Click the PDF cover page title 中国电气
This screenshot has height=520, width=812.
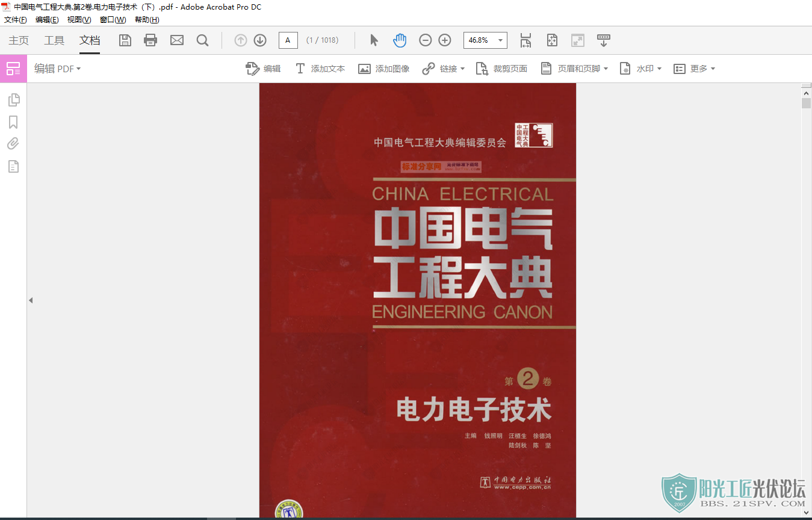462,229
